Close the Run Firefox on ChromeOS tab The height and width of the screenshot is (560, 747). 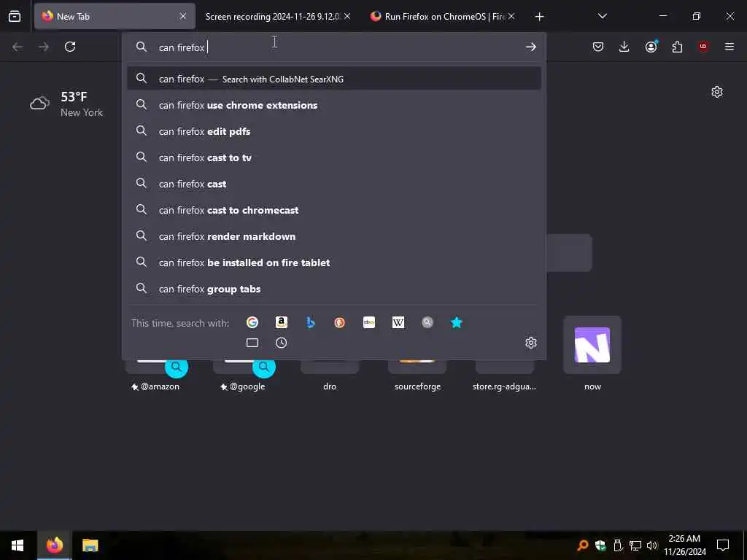point(511,16)
